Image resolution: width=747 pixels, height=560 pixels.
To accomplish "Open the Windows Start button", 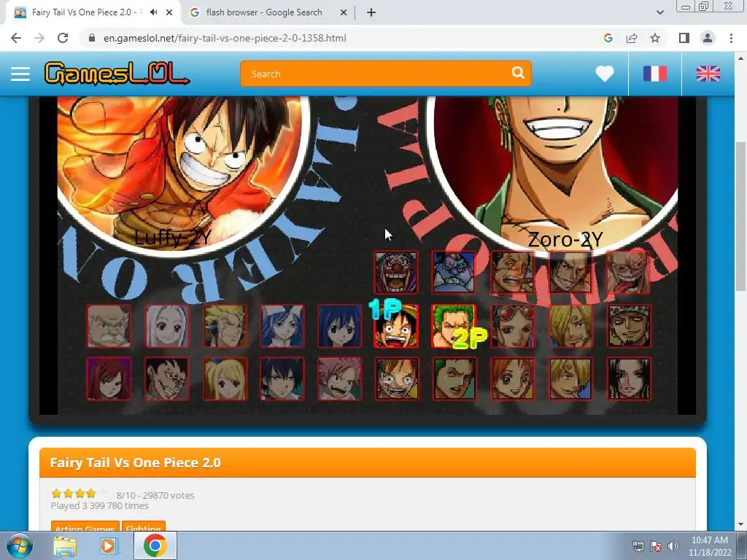I will 19,545.
